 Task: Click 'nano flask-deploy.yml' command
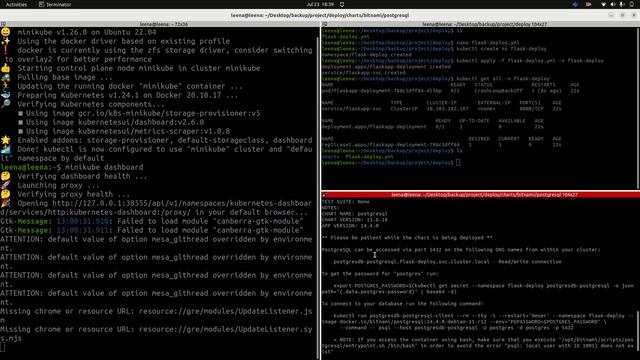(x=488, y=42)
